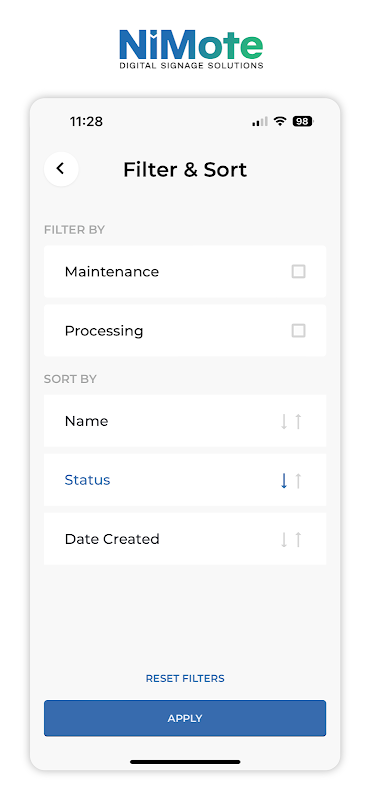The height and width of the screenshot is (800, 370).
Task: Click the RESET FILTERS link
Action: (185, 679)
